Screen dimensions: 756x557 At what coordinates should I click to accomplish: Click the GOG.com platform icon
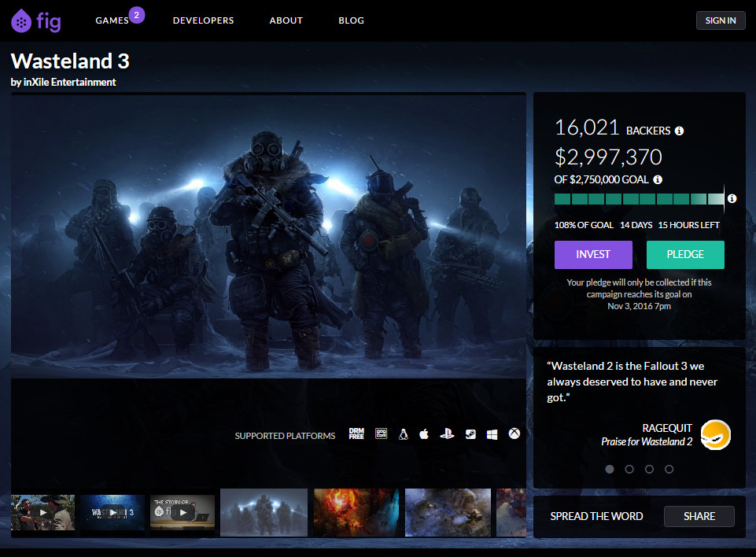pyautogui.click(x=382, y=433)
